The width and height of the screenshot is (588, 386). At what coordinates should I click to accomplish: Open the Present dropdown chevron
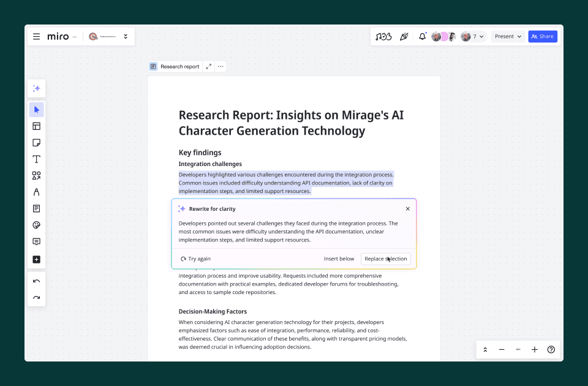tap(519, 36)
